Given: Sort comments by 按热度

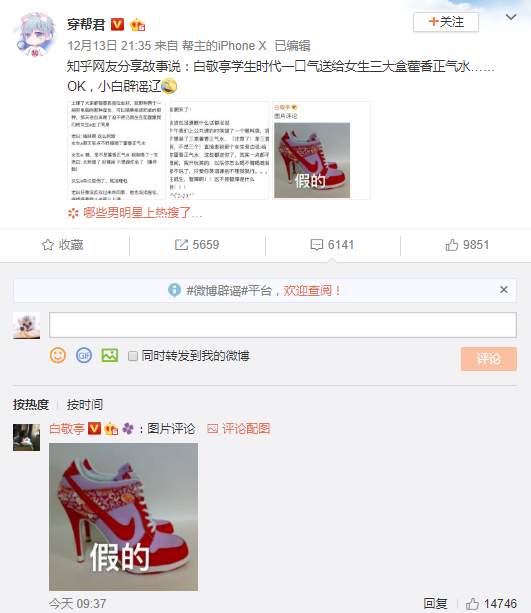Looking at the screenshot, I should pos(30,405).
